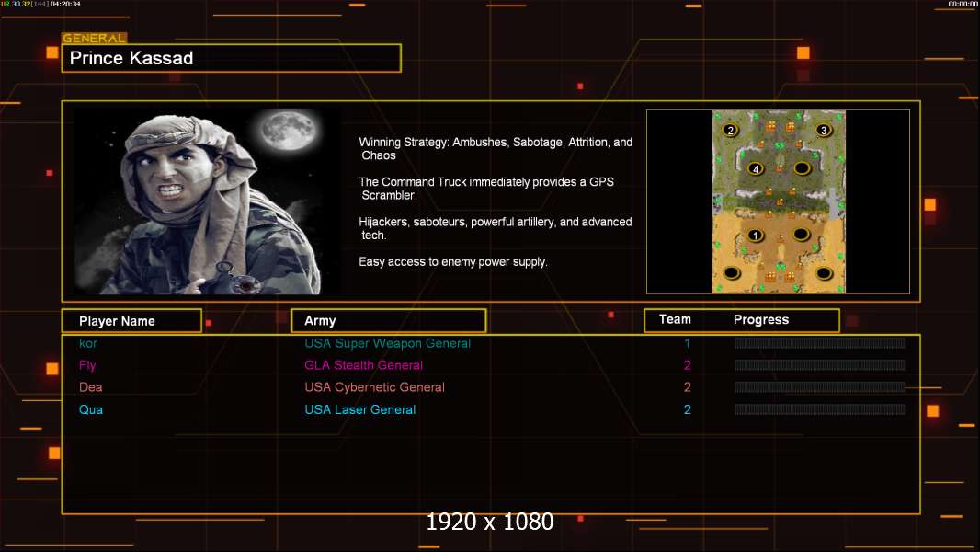Screen dimensions: 980x552
Task: Click team number 2 for Fly
Action: coord(688,365)
